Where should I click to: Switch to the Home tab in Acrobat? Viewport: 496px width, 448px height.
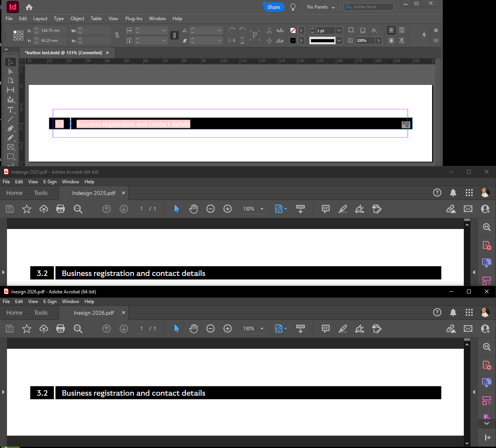(x=14, y=193)
